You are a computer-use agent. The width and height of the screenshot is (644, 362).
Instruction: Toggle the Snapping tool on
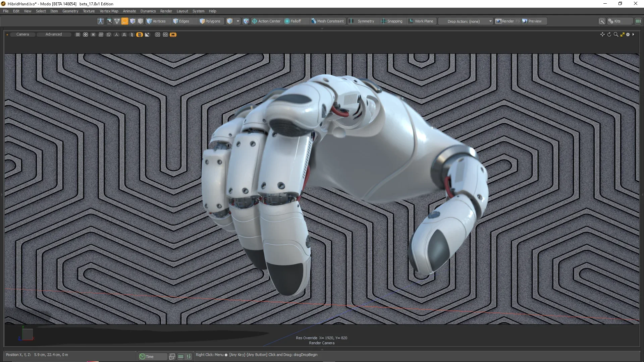[392, 21]
